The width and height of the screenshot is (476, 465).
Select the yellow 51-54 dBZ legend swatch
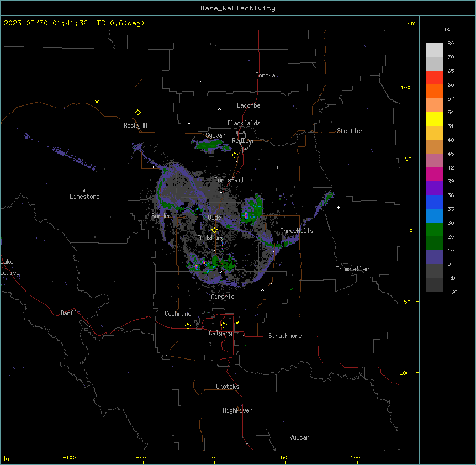[434, 119]
